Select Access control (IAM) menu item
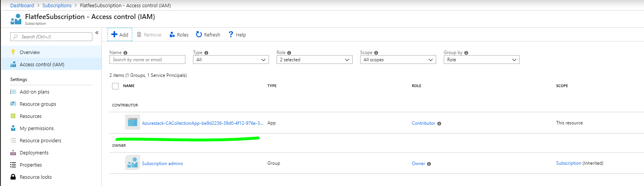Image resolution: width=644 pixels, height=186 pixels. pyautogui.click(x=51, y=64)
